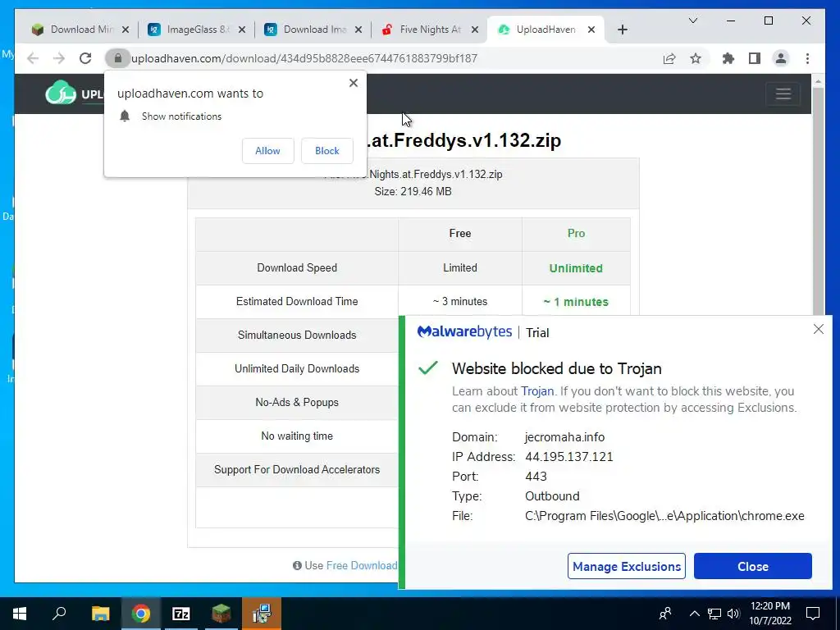Open the Extensions puzzle icon
The width and height of the screenshot is (840, 630).
click(x=728, y=58)
